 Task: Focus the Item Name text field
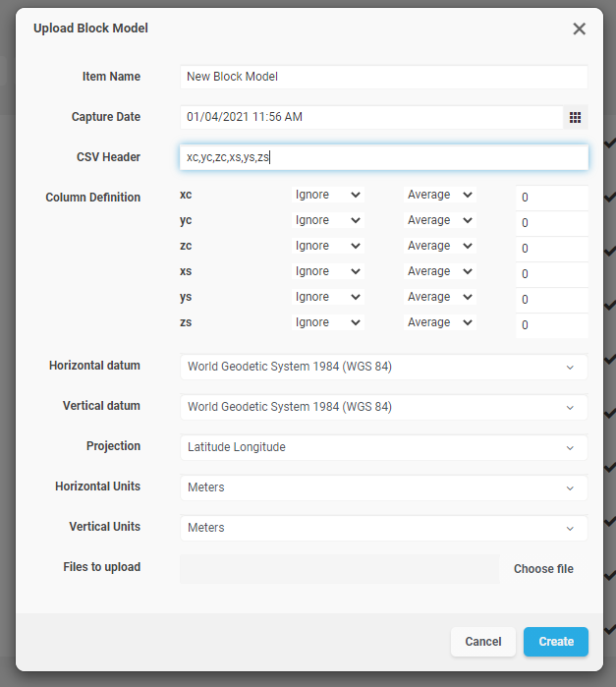click(383, 77)
